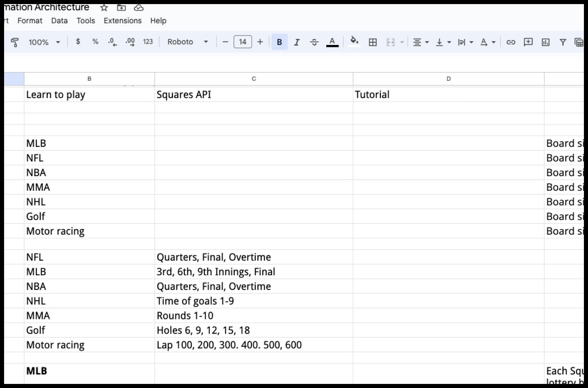Open the zoom 100% dropdown
The image size is (588, 388).
[44, 42]
